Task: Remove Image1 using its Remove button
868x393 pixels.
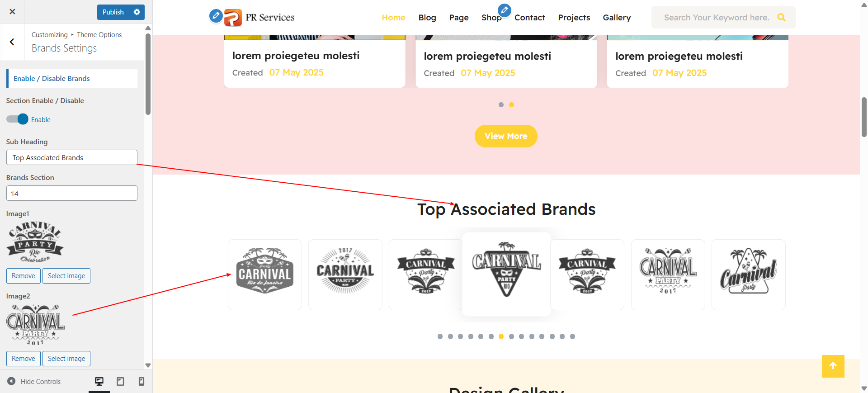Action: 24,276
